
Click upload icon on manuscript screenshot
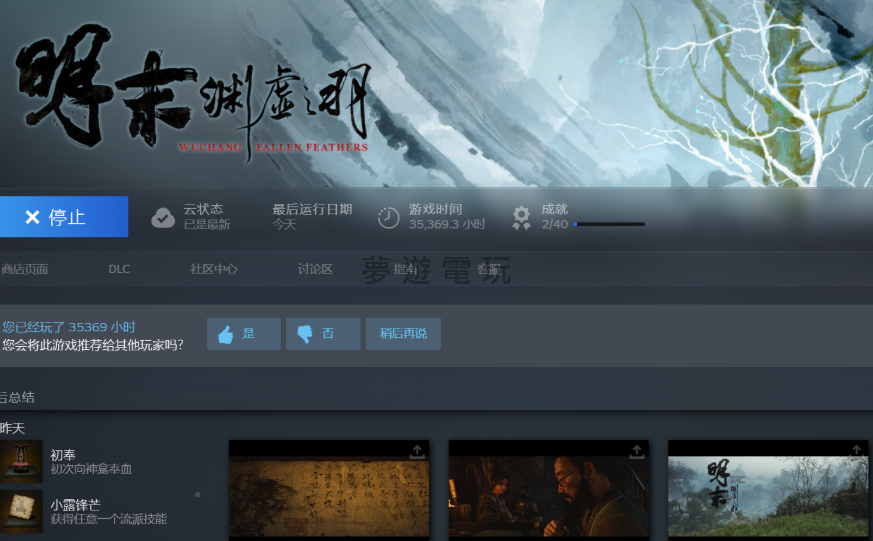[x=417, y=451]
